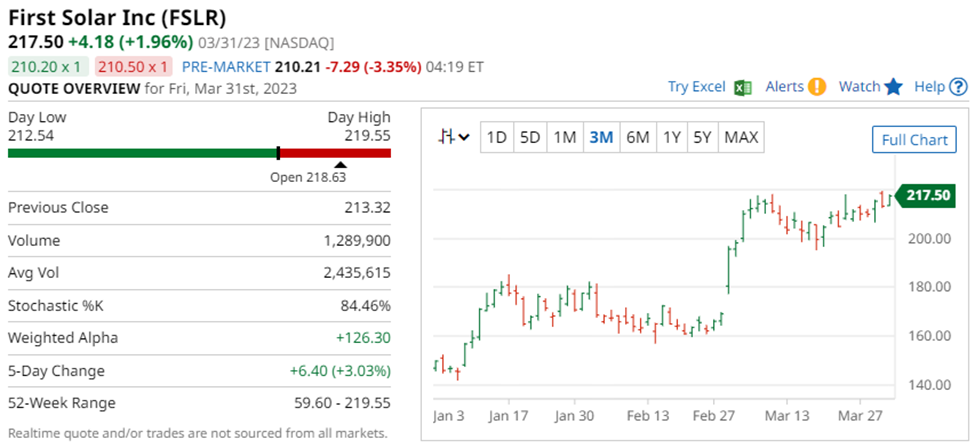Viewport: 975px width, 448px height.
Task: Click the Help link text
Action: [930, 86]
